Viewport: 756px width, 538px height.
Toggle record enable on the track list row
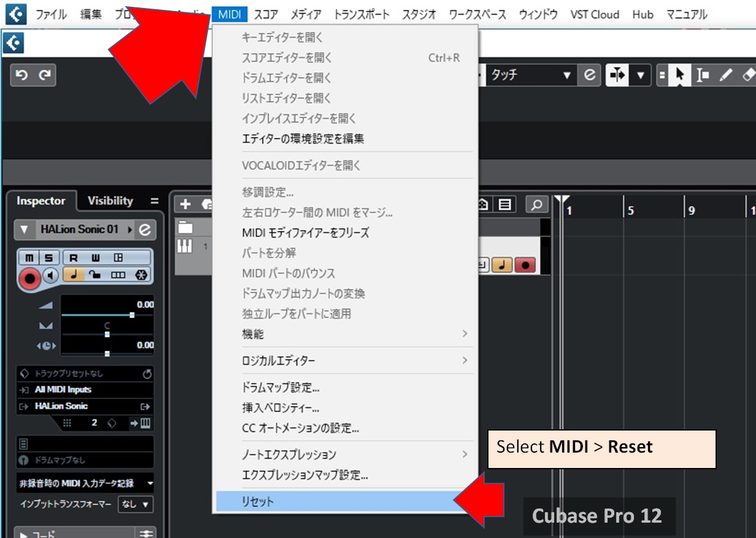pyautogui.click(x=525, y=265)
